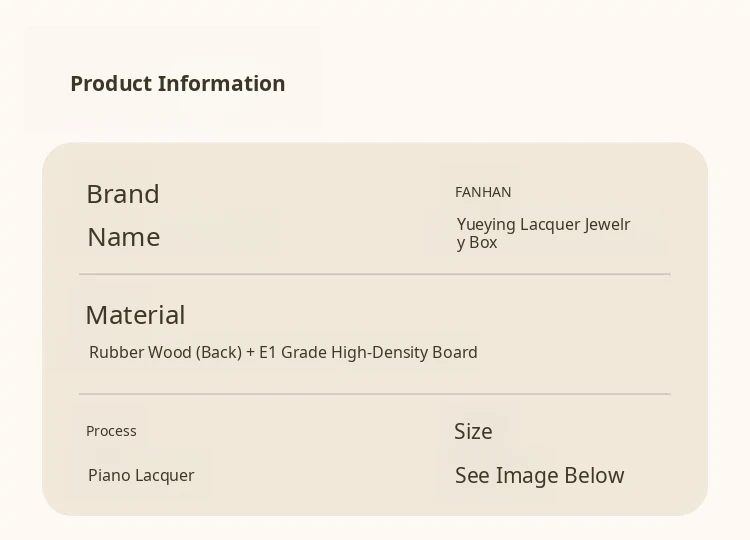Viewport: 750px width, 540px height.
Task: Click the Name label
Action: [123, 237]
